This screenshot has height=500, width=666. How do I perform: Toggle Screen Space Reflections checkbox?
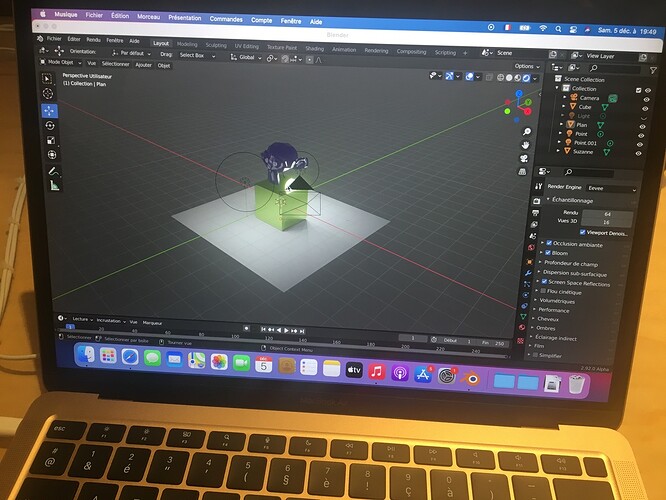click(x=544, y=282)
